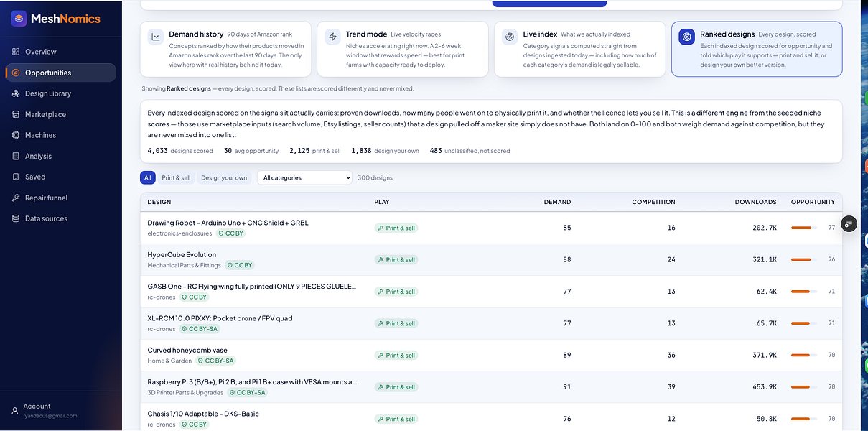Image resolution: width=868 pixels, height=431 pixels.
Task: Open Data sources via the database icon
Action: pyautogui.click(x=16, y=218)
